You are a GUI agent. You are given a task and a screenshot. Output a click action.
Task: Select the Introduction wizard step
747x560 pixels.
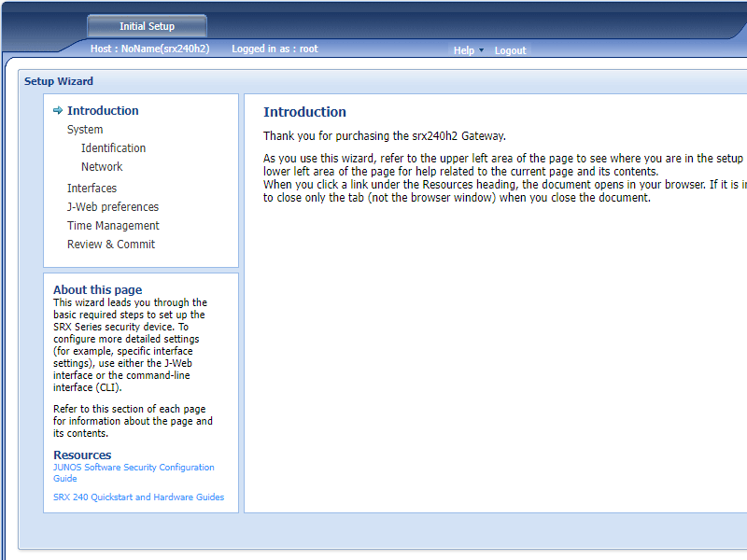coord(103,110)
